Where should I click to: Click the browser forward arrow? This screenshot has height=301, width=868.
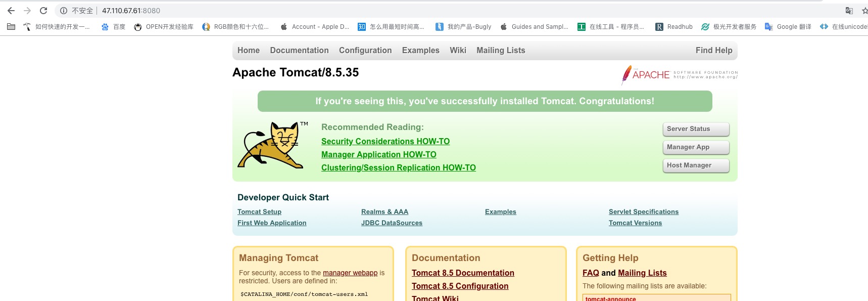click(27, 11)
